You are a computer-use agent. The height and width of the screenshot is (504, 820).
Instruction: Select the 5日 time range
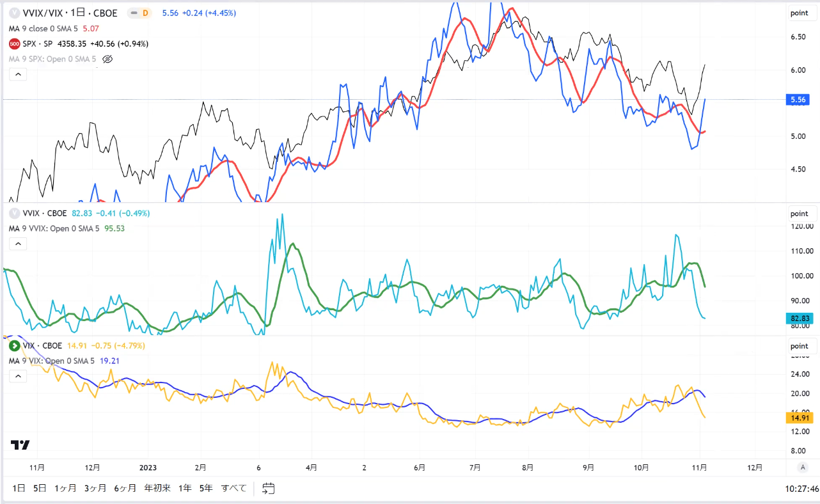[40, 488]
